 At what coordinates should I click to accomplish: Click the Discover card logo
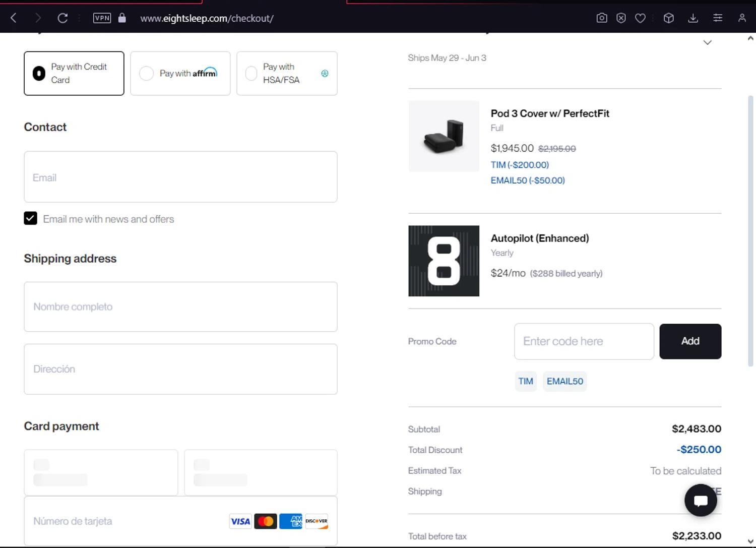pyautogui.click(x=317, y=521)
